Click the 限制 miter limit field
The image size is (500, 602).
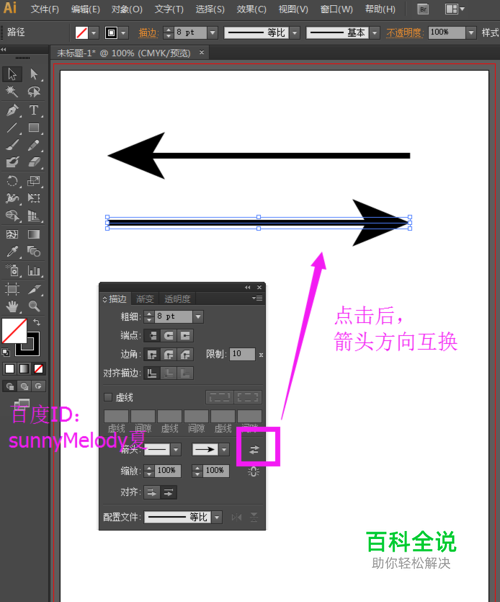click(x=242, y=354)
